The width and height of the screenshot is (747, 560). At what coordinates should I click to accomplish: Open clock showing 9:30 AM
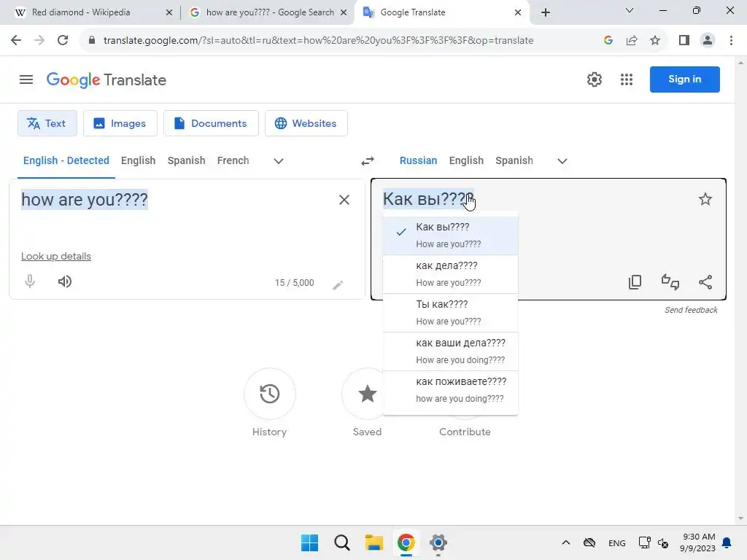click(x=698, y=542)
